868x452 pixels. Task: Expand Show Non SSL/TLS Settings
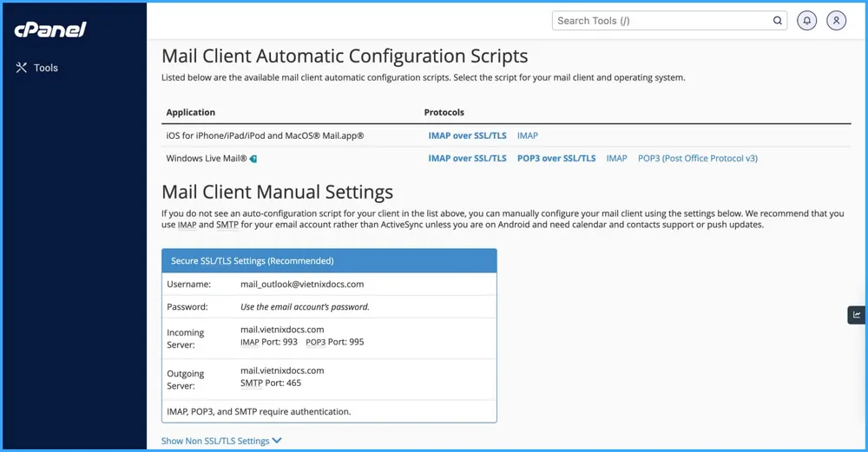[x=221, y=441]
